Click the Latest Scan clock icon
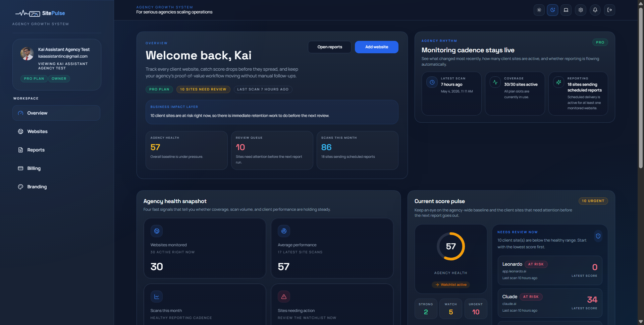The image size is (644, 325). (x=432, y=82)
